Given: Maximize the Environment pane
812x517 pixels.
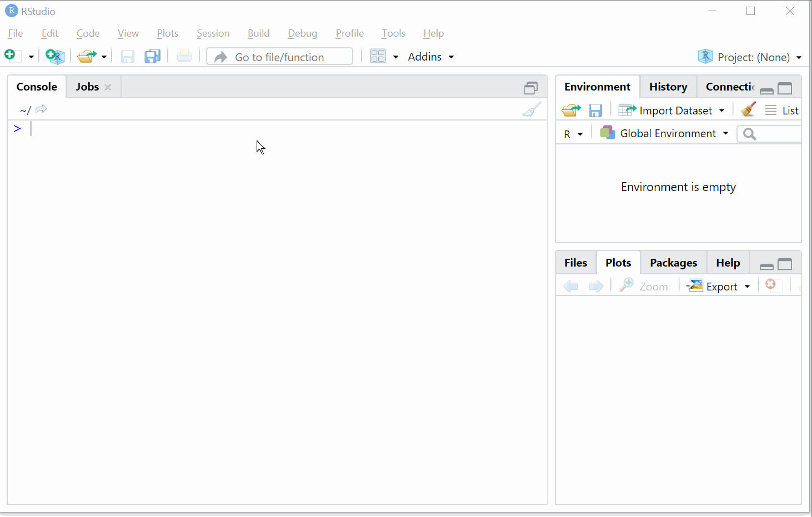Looking at the screenshot, I should point(785,88).
